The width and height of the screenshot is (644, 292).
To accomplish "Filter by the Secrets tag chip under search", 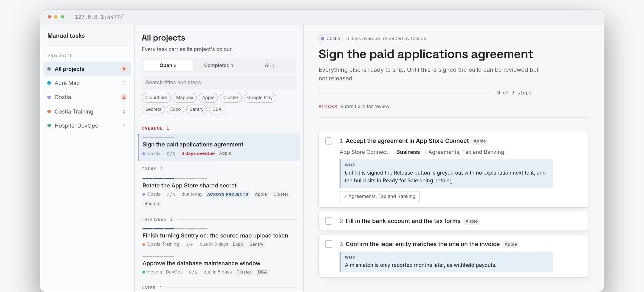I will [x=153, y=109].
